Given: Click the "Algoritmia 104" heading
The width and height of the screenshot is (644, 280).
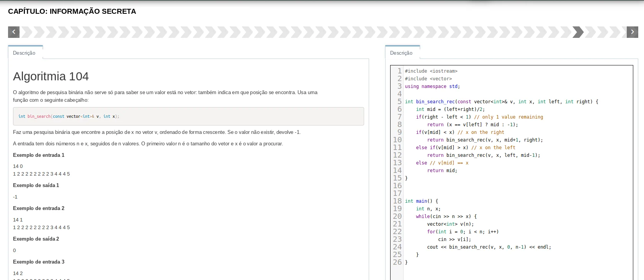Looking at the screenshot, I should [x=51, y=77].
